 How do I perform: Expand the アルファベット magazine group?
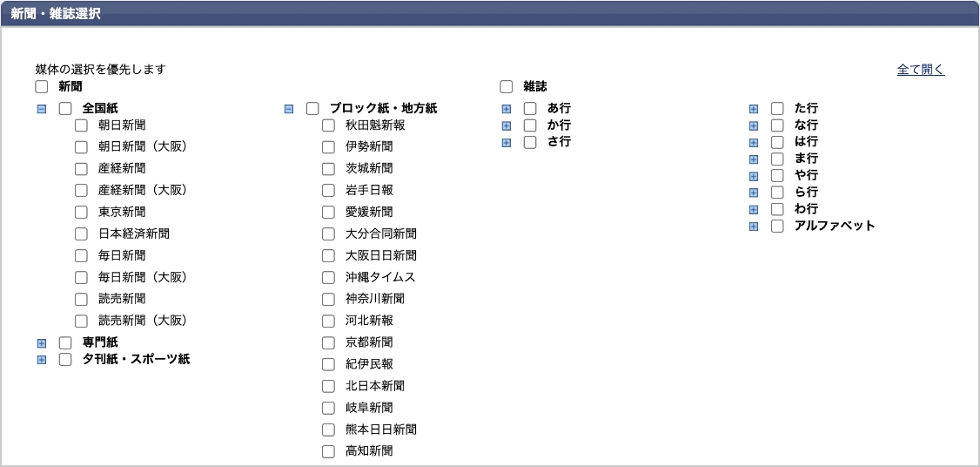pyautogui.click(x=753, y=227)
